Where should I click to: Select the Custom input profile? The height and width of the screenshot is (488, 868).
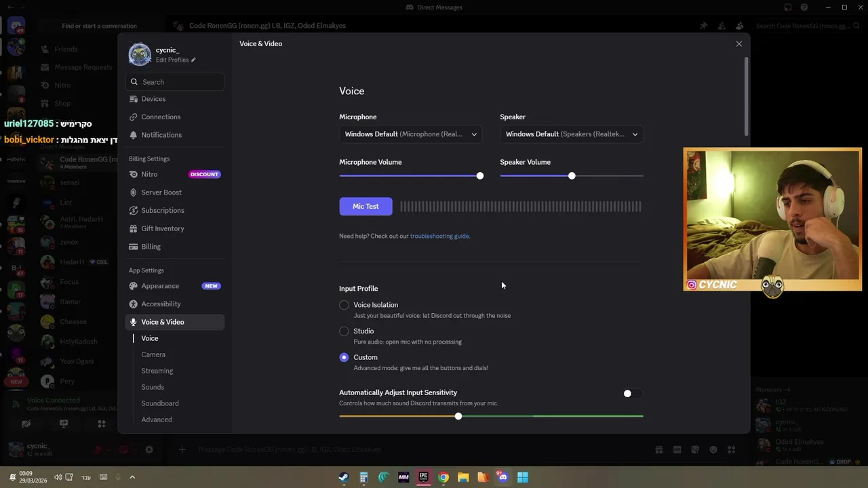pos(344,357)
